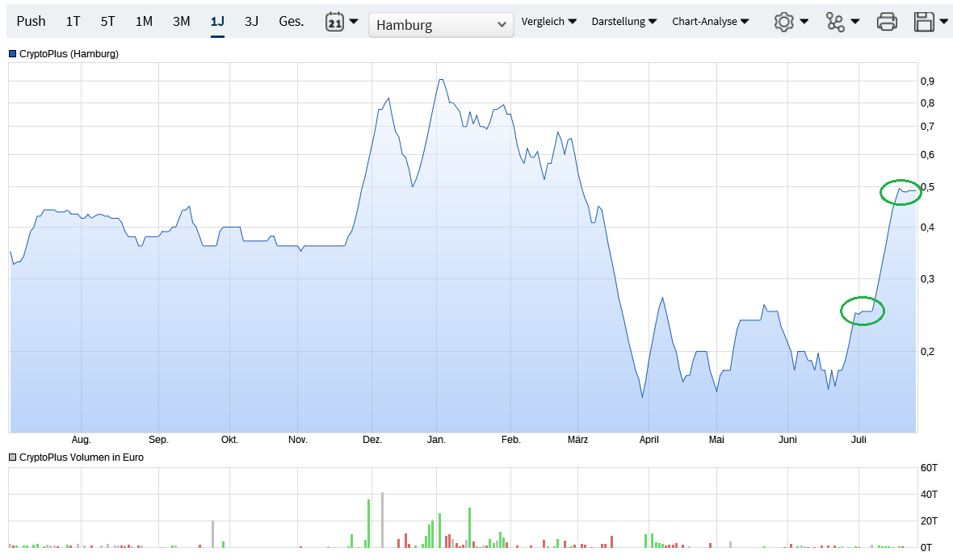The height and width of the screenshot is (560, 953).
Task: Click the 0T volume axis value
Action: coord(926,548)
